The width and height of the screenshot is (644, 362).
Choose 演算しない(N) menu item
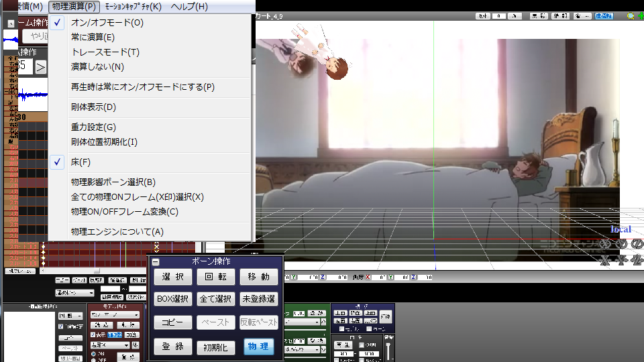click(x=149, y=67)
